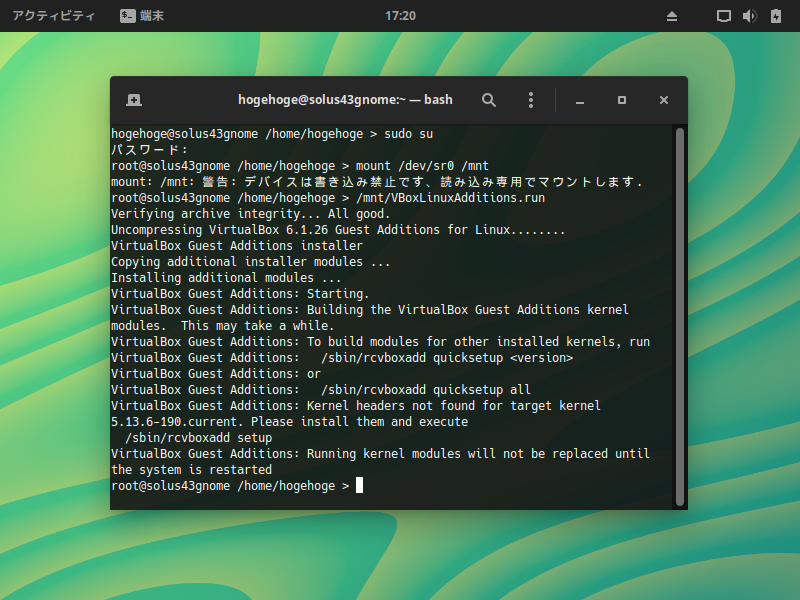
Task: Open the terminal three-dot menu
Action: pos(531,100)
